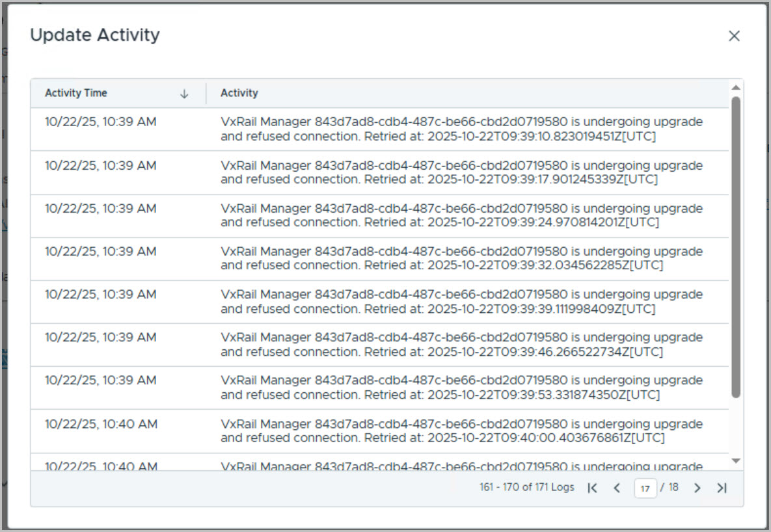
Task: Select the log entry retried at 09:39:17
Action: tap(462, 172)
